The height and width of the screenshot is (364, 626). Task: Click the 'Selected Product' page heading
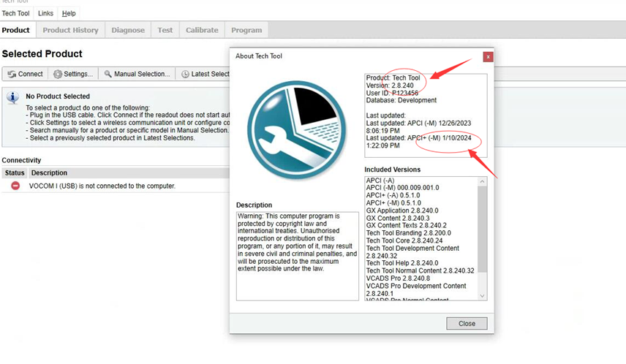coord(42,54)
